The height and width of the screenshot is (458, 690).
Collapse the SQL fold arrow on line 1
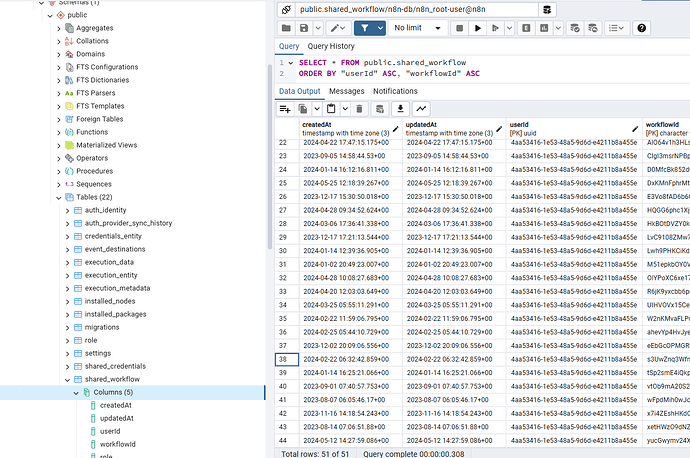[x=291, y=63]
